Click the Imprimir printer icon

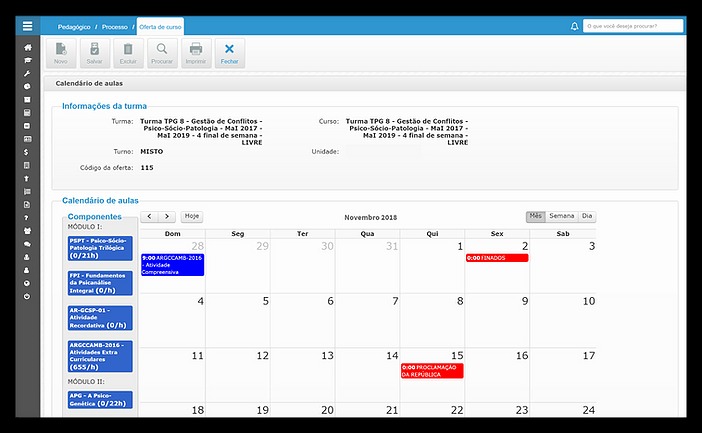(x=196, y=52)
